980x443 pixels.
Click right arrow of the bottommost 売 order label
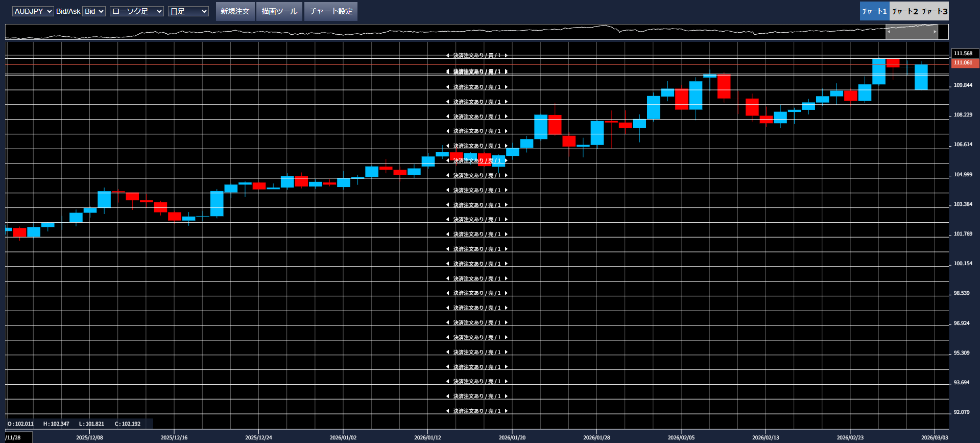506,411
